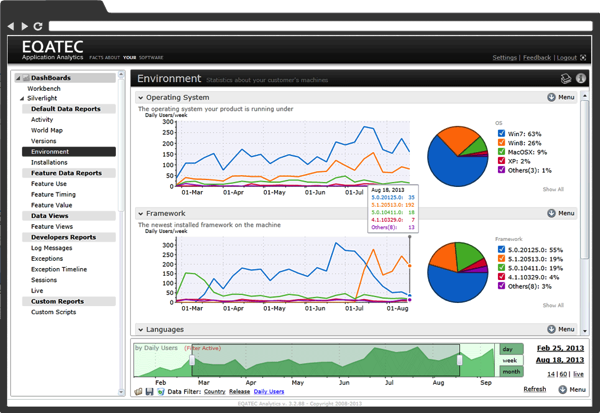Uncheck Win7 in OS legend
Screen dimensions: 600x413
501,133
